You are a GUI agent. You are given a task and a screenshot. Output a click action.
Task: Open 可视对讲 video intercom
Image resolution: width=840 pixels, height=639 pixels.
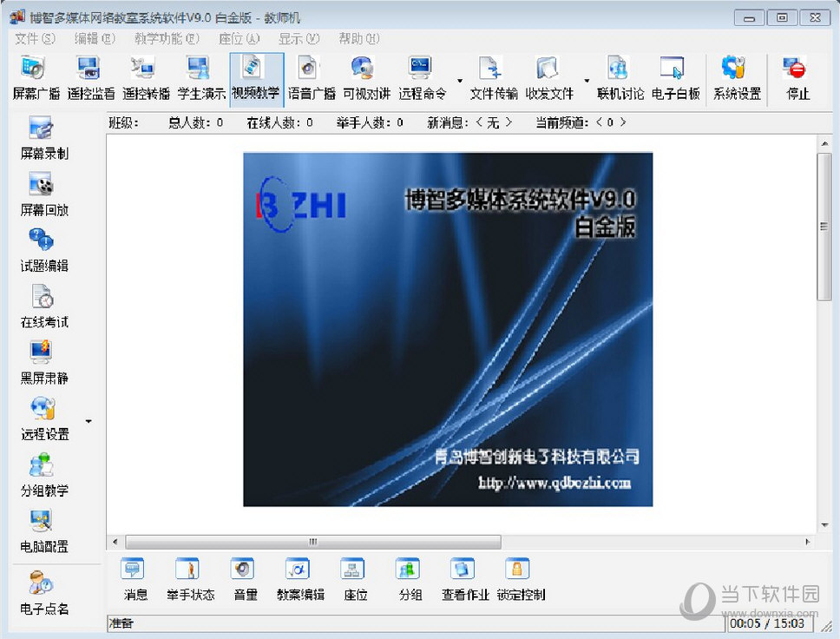point(366,78)
